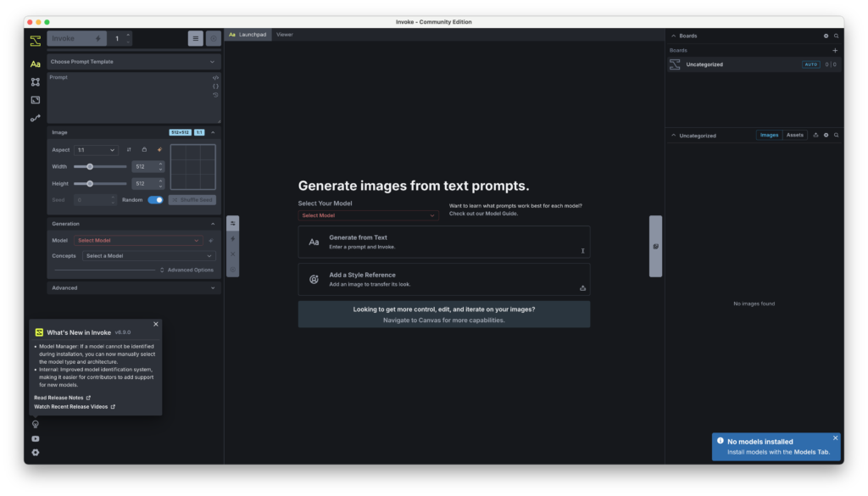Open the Upscaling tab in left sidebar

click(36, 100)
